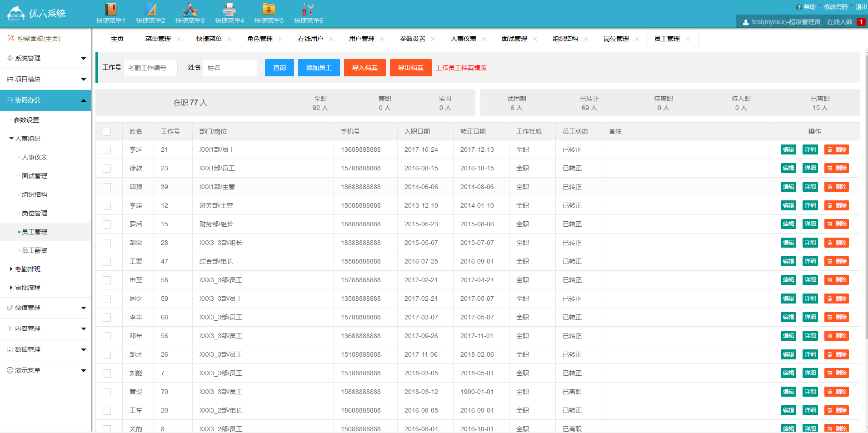The height and width of the screenshot is (433, 868).
Task: Open the 上传员工档案模版 link
Action: click(461, 68)
